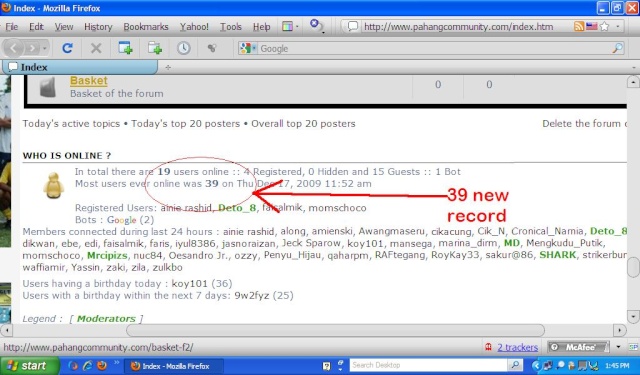Open a new tab with toolbar icon

125,48
